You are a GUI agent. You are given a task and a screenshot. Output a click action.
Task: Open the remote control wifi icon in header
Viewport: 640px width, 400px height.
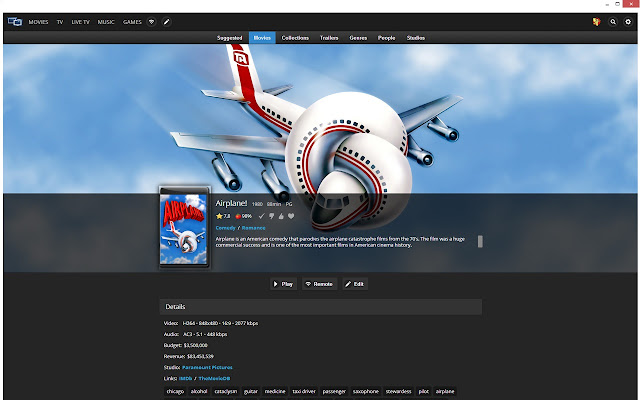click(x=151, y=22)
